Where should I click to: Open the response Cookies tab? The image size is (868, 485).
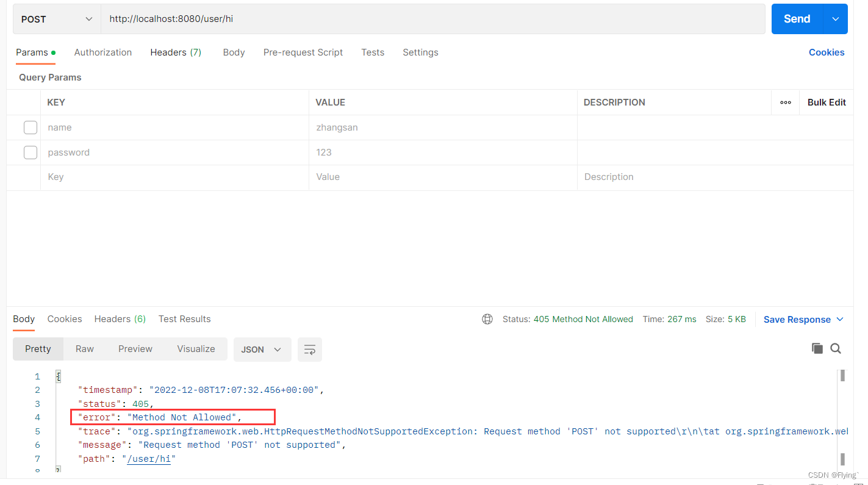coord(65,319)
